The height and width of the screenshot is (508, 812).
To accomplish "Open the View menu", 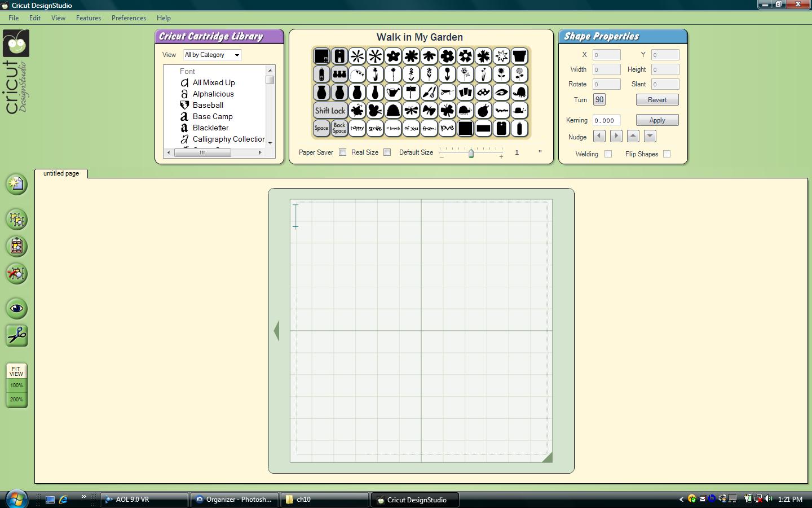I will point(58,18).
